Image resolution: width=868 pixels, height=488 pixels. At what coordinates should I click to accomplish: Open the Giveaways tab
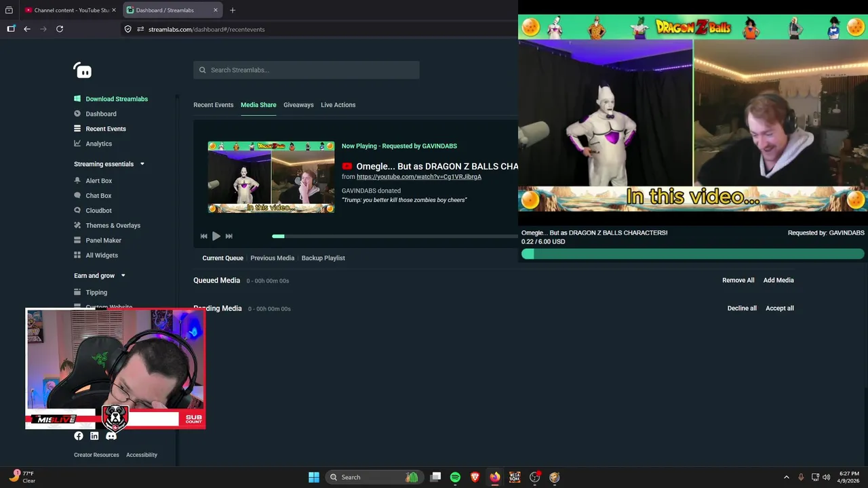[298, 105]
